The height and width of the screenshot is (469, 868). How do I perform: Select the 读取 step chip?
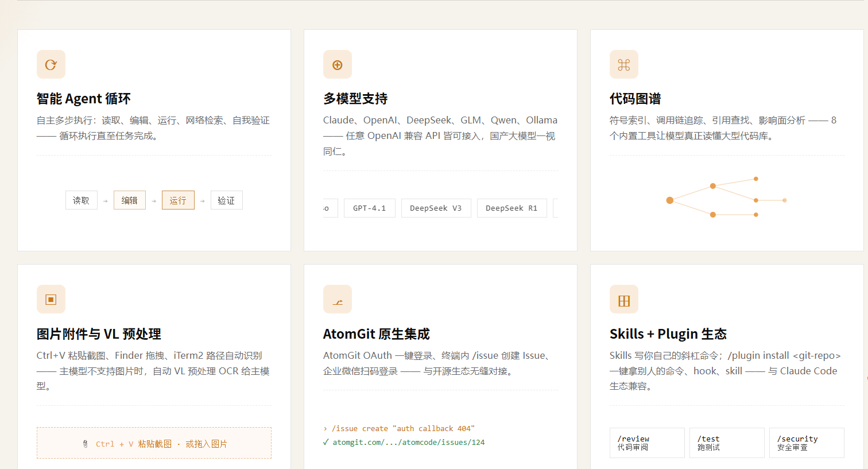(x=82, y=200)
